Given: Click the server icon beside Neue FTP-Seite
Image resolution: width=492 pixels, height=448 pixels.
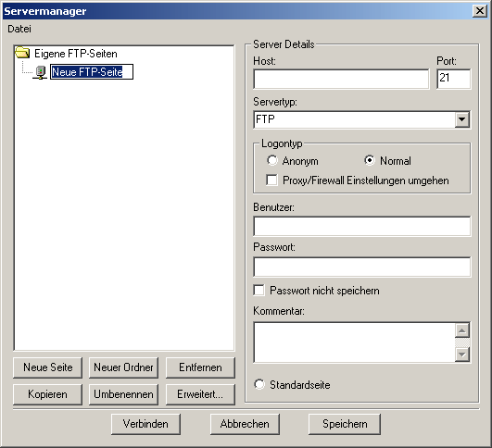Looking at the screenshot, I should [40, 72].
